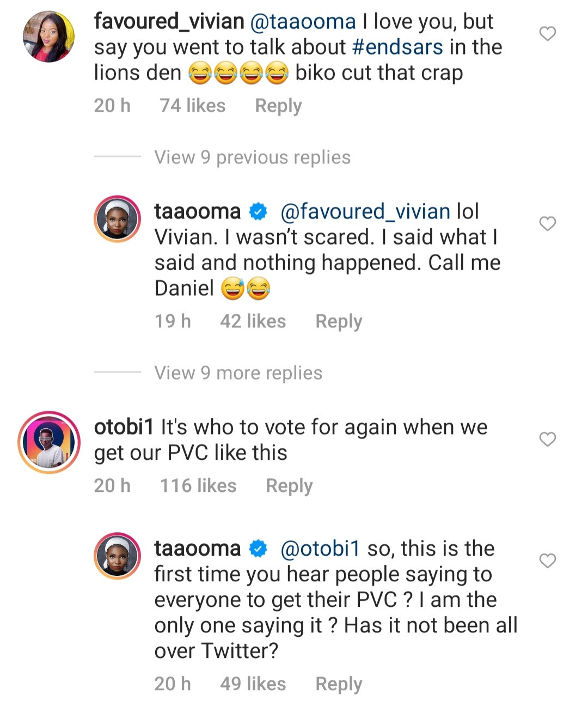This screenshot has width=588, height=706.
Task: Tap taaooma's avatar beside the PVC reply
Action: pos(118,556)
